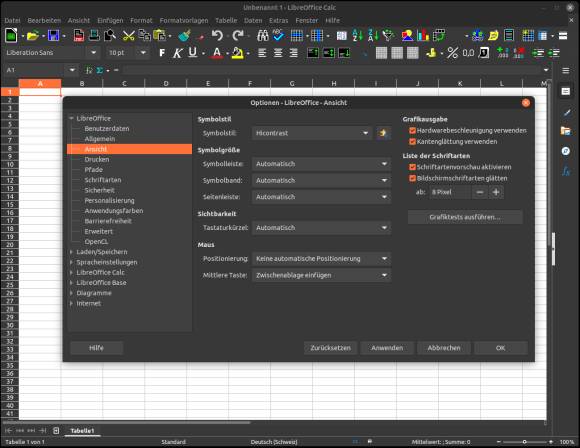
Task: Activate the clone formatting paintbrush
Action: (184, 36)
